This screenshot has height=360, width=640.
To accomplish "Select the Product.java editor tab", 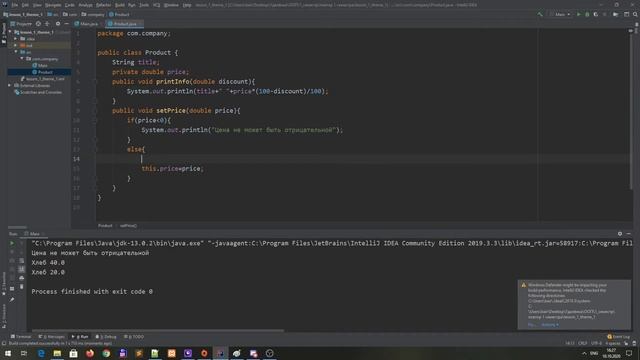I will pyautogui.click(x=123, y=24).
